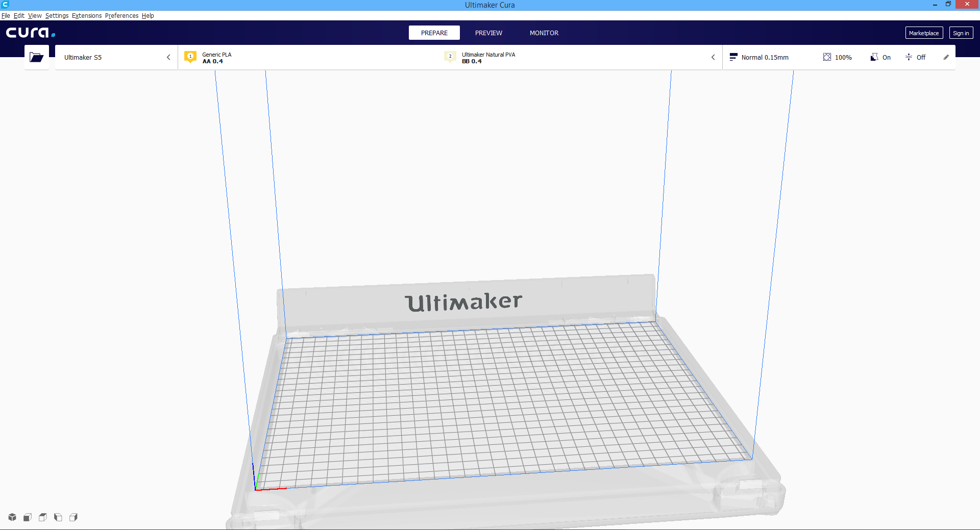This screenshot has width=980, height=530.
Task: Click the Cura app icon in title bar
Action: click(x=5, y=5)
